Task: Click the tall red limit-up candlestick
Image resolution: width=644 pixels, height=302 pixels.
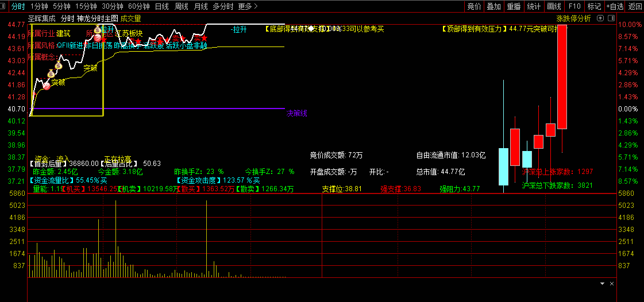Action: coord(562,77)
